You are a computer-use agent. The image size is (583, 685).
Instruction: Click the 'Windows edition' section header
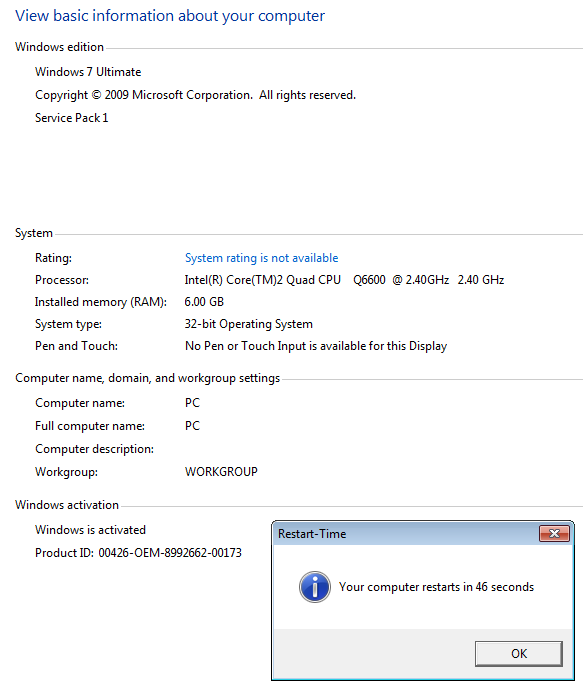(59, 47)
